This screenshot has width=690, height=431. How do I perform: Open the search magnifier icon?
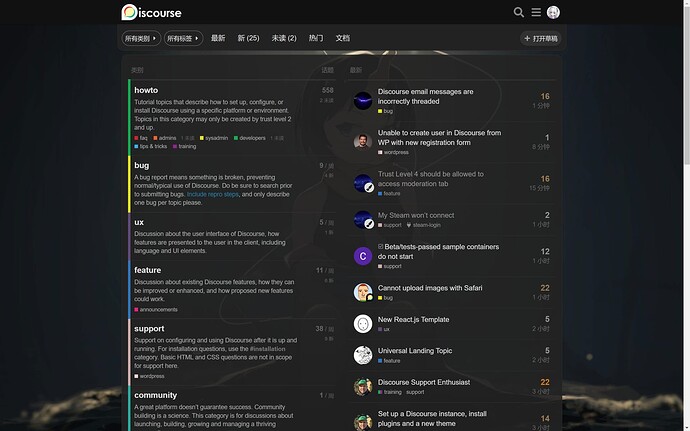point(519,12)
